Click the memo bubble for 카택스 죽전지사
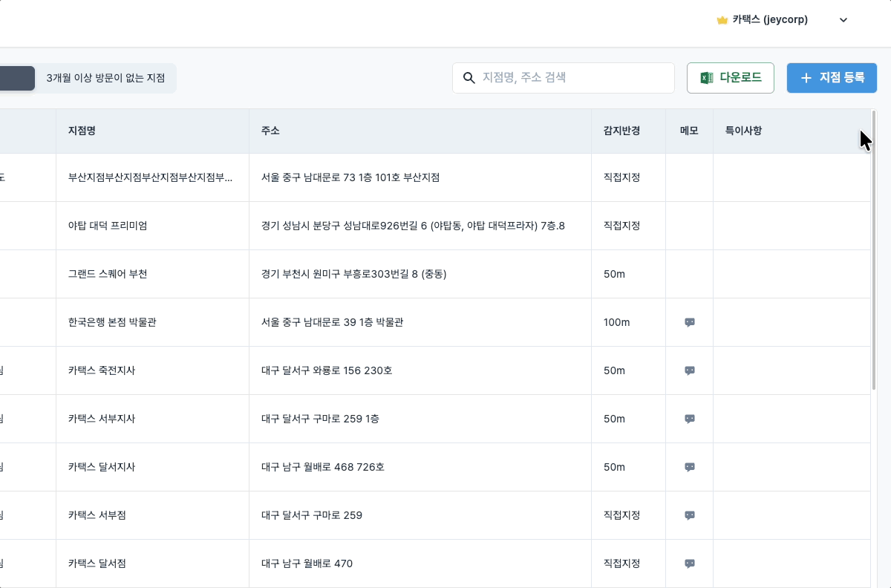Screen dimensions: 891x588 pyautogui.click(x=689, y=370)
